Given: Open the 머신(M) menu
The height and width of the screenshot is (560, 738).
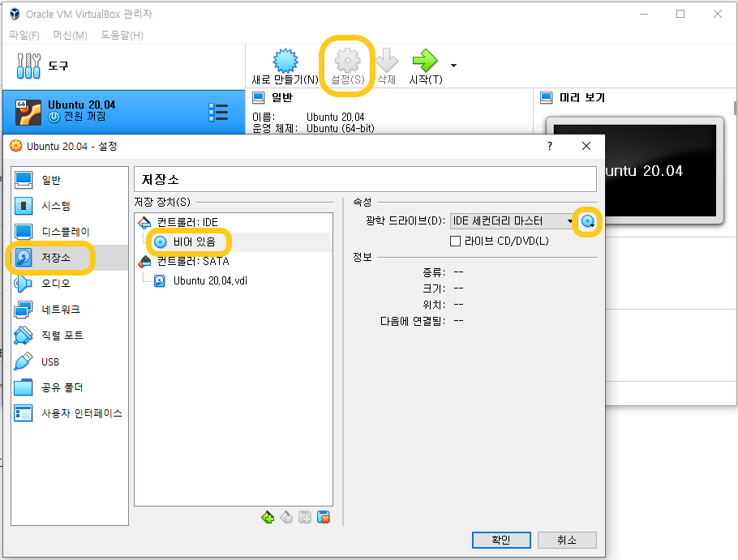Looking at the screenshot, I should point(70,36).
